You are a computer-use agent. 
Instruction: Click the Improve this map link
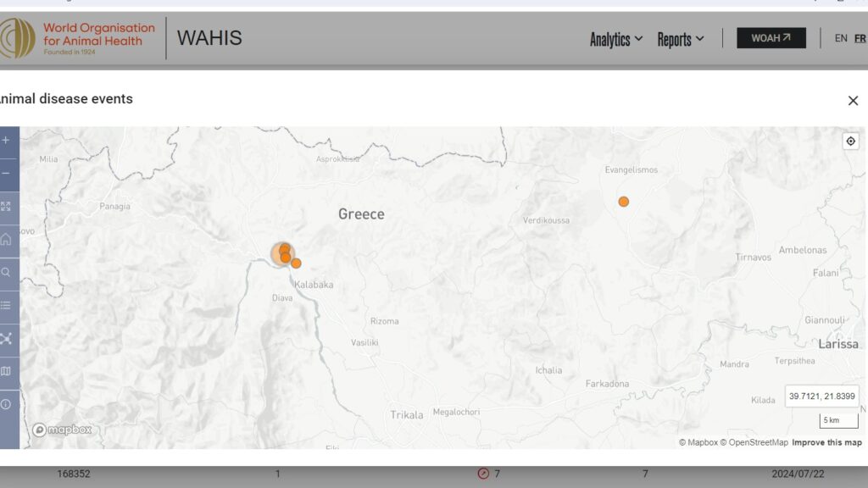pos(826,442)
